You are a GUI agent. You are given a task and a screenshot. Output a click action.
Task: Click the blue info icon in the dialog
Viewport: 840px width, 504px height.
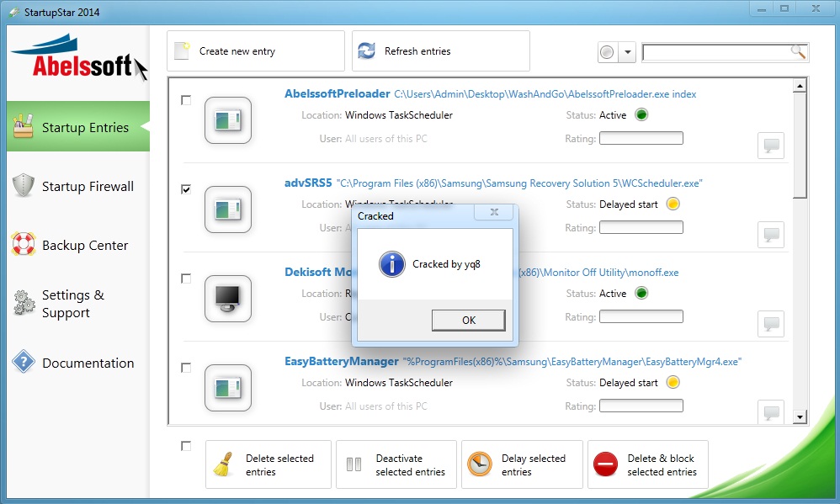click(x=392, y=264)
